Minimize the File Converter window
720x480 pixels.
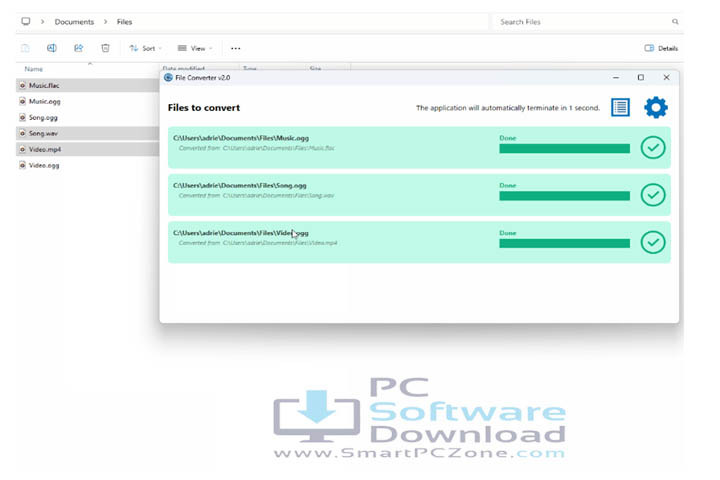coord(616,78)
